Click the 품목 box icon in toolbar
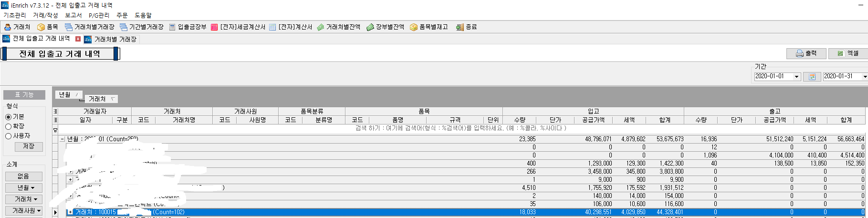This screenshot has width=868, height=218. pos(41,27)
